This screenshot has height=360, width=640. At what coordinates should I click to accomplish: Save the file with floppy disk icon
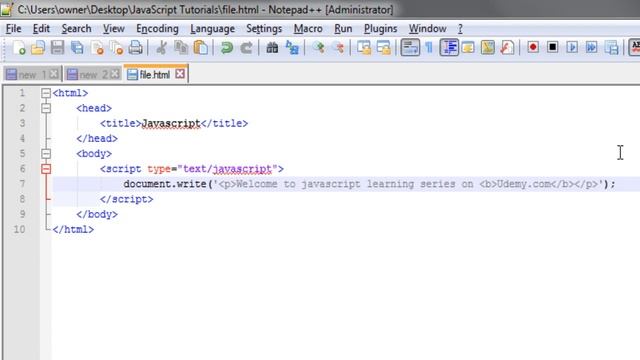click(58, 48)
